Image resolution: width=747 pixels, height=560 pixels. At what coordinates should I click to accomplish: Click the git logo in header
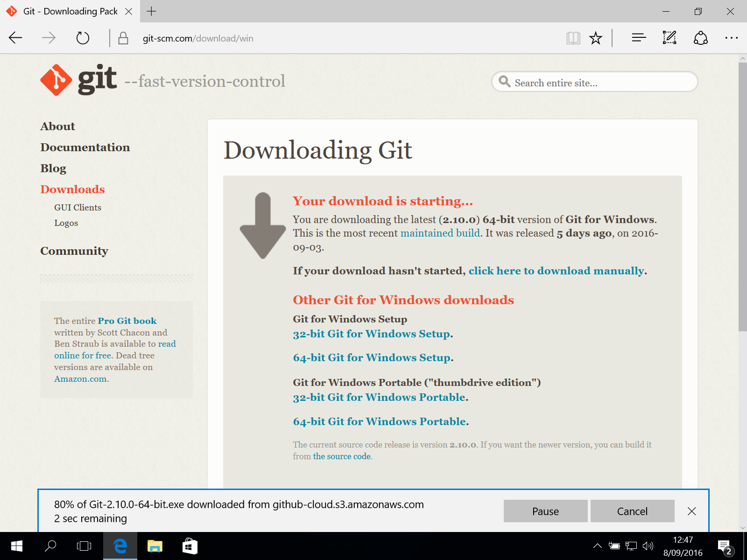78,80
